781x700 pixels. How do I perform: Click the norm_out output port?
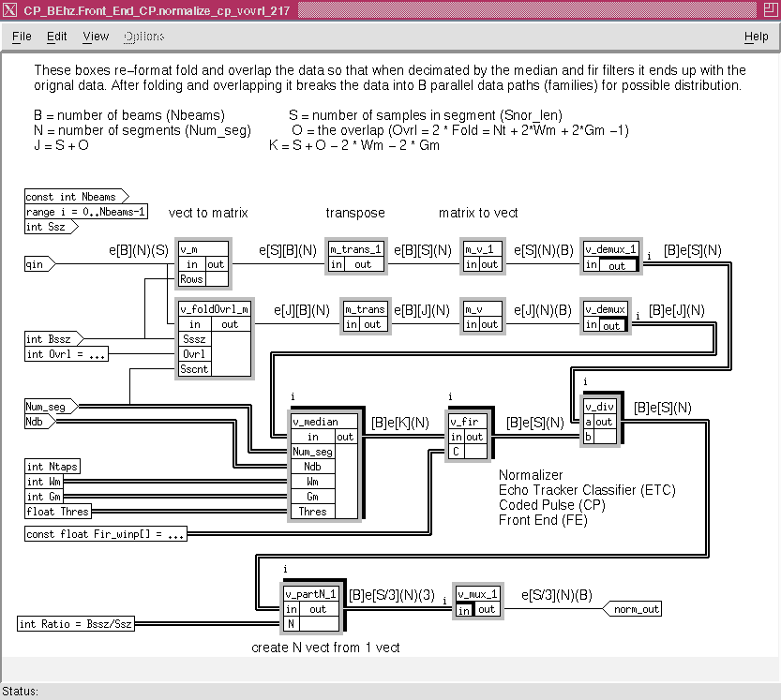(636, 609)
